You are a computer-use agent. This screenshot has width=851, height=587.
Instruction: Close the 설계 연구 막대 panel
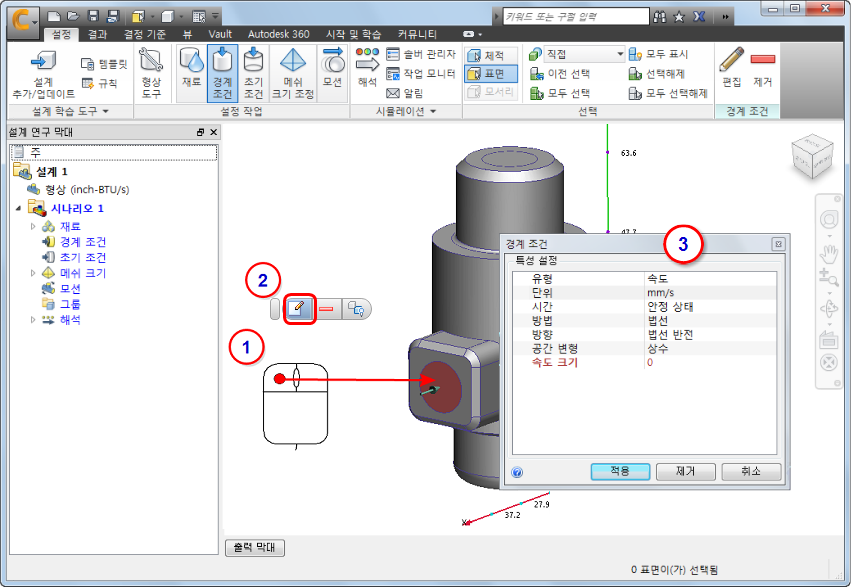click(213, 132)
